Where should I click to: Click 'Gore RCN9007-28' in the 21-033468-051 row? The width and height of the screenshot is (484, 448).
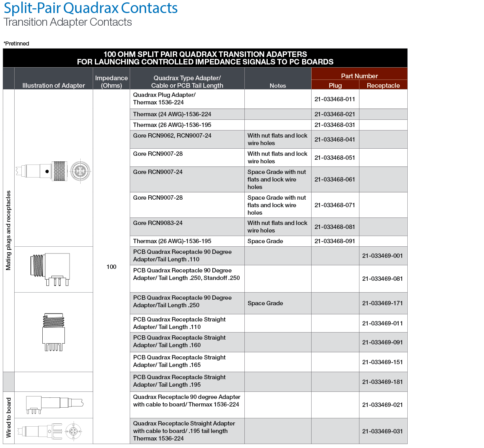(x=158, y=154)
